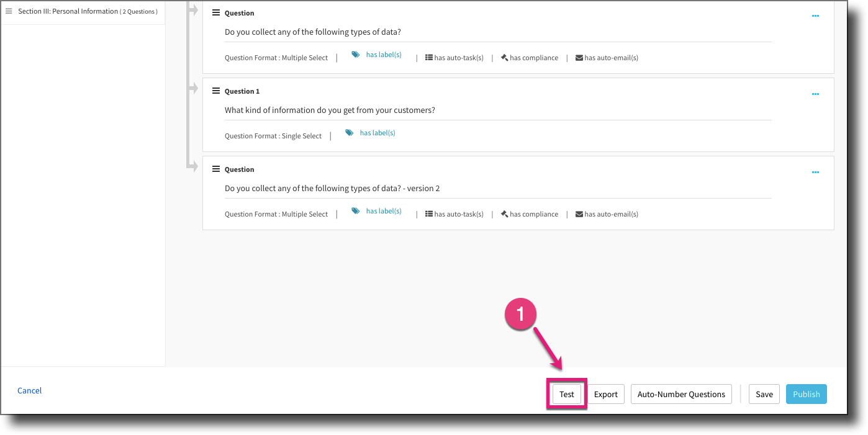Screen dimensions: 868x435
Task: Click the label tag icon on the first question
Action: pyautogui.click(x=356, y=55)
